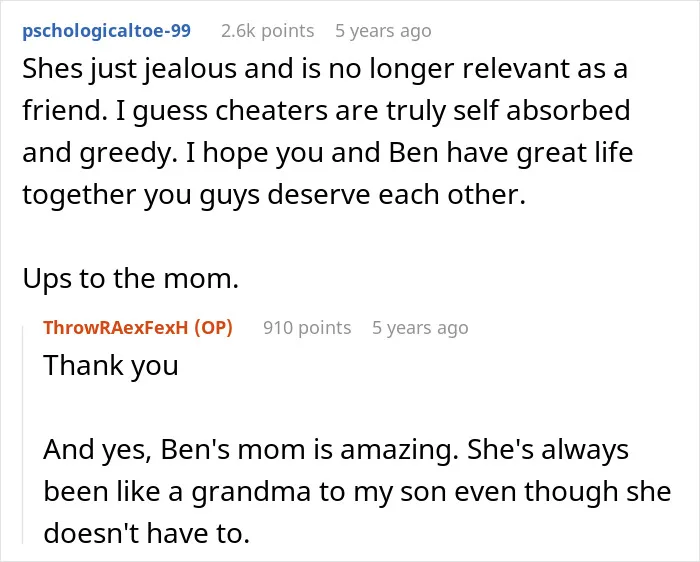Open OP reply's 5 years ago timestamp

tap(420, 327)
